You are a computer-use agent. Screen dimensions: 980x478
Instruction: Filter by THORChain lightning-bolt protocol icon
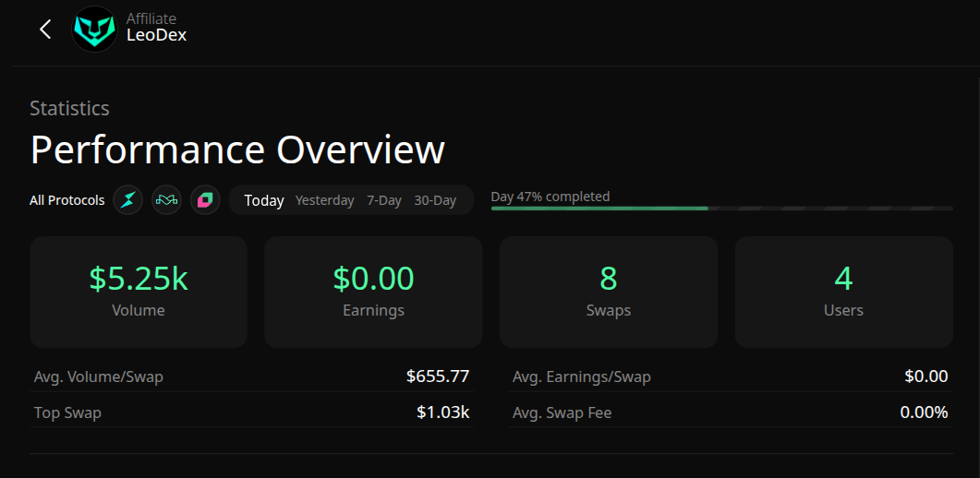click(x=128, y=200)
